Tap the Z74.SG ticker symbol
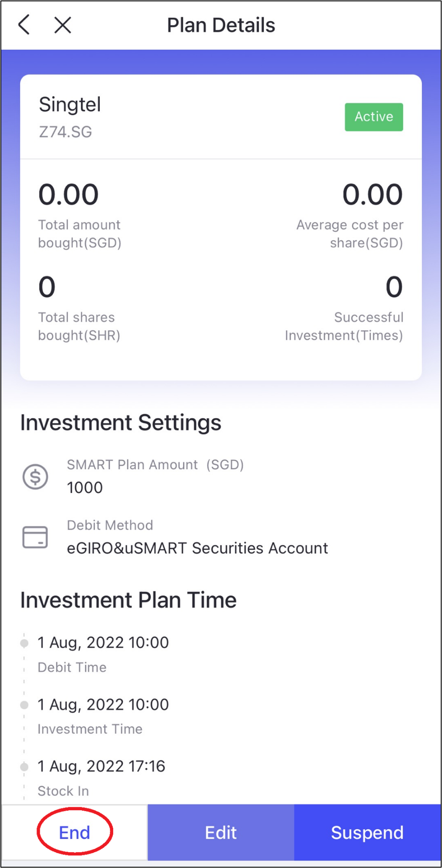The image size is (442, 868). (66, 132)
